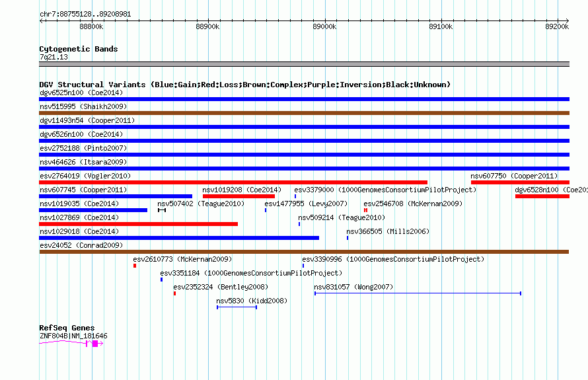
Task: Select the esv24052 (Conrad2009) brown bar
Action: point(304,252)
